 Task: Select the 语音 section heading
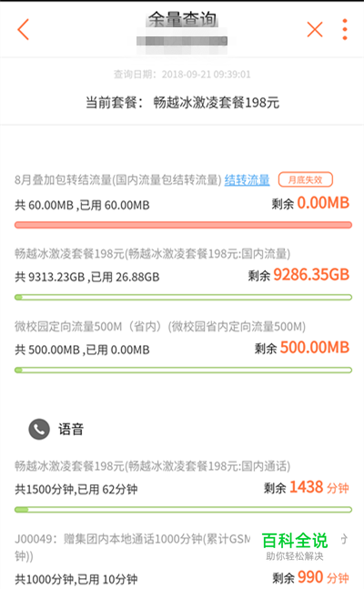coord(71,429)
